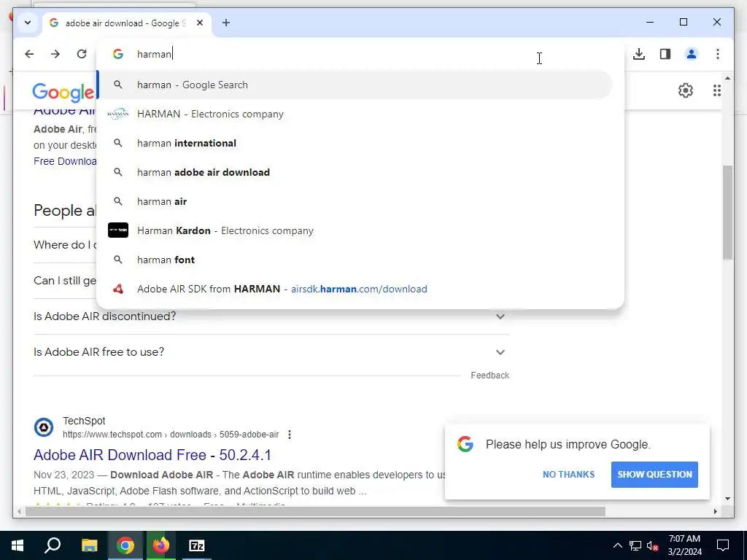Open the Windows Start menu
The height and width of the screenshot is (560, 747).
[18, 545]
